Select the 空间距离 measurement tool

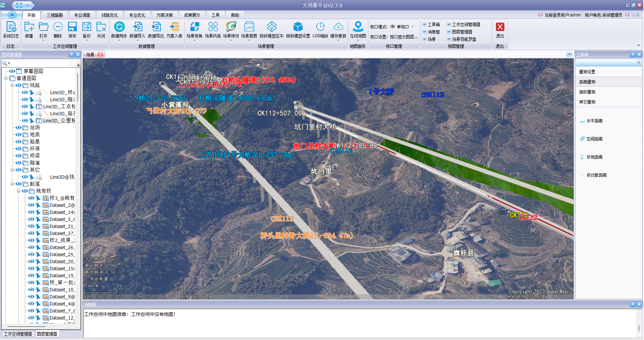(x=594, y=139)
